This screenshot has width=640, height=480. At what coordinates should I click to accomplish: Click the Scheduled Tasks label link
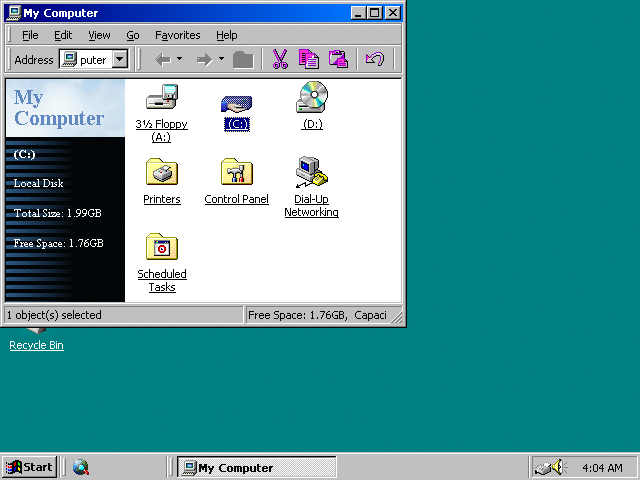click(162, 280)
